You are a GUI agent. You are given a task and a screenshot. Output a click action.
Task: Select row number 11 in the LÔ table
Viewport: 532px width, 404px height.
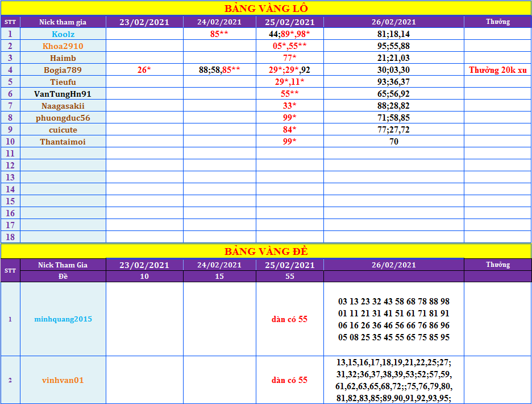(11, 153)
